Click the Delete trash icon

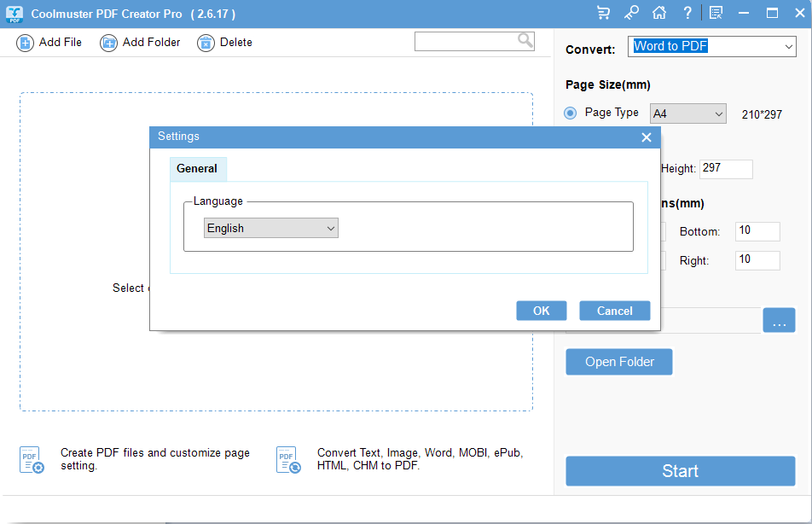click(206, 43)
